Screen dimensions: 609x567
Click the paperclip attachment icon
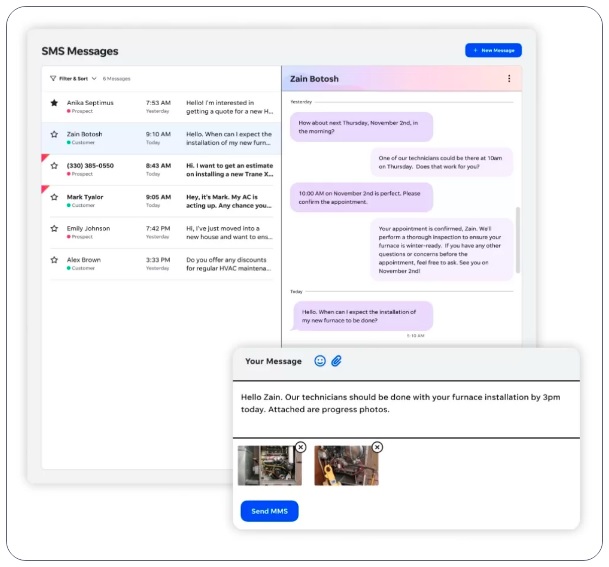(x=337, y=361)
